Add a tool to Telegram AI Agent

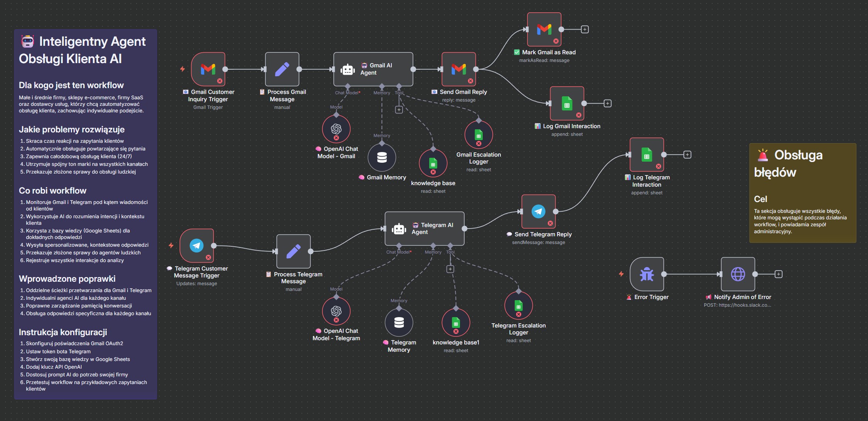[450, 269]
